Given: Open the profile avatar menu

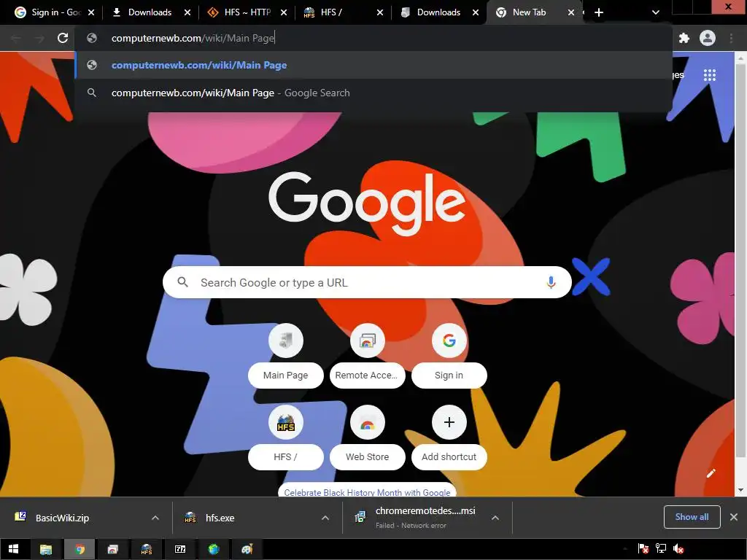Looking at the screenshot, I should tap(708, 38).
